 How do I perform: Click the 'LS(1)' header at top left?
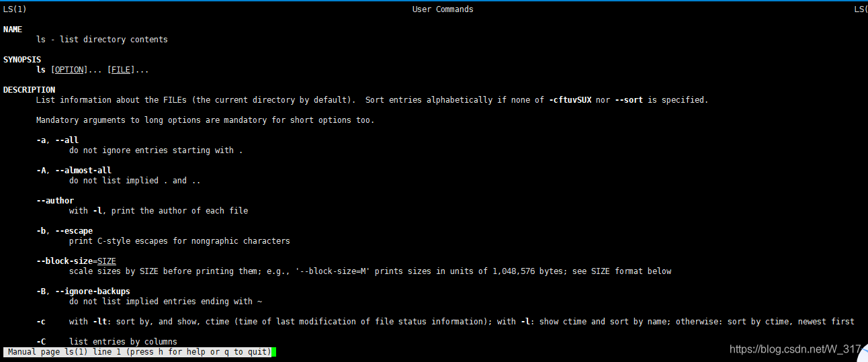(15, 9)
